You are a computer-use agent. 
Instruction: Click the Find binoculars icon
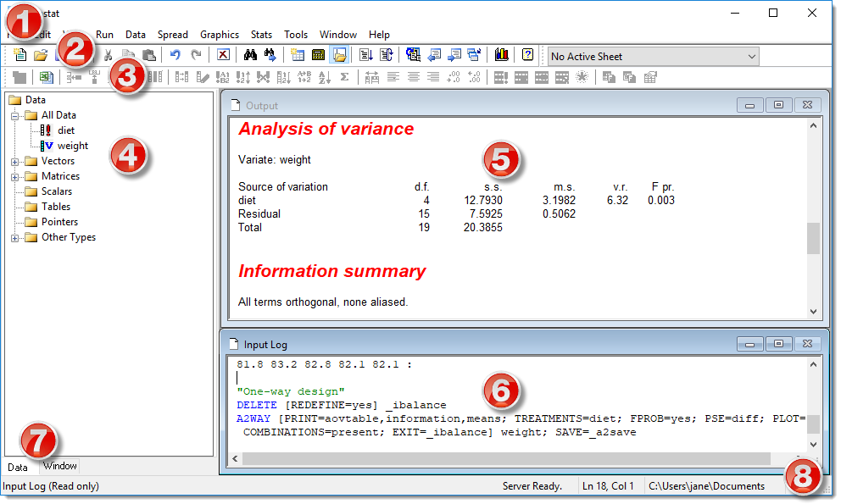click(x=249, y=54)
